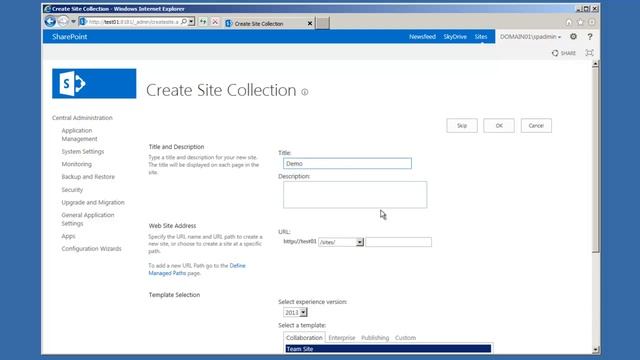
Task: Open General Application Settings
Action: [88, 219]
